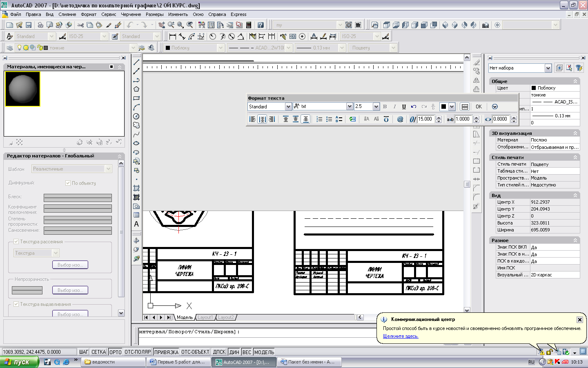Select the Match Properties brush icon

click(x=109, y=25)
